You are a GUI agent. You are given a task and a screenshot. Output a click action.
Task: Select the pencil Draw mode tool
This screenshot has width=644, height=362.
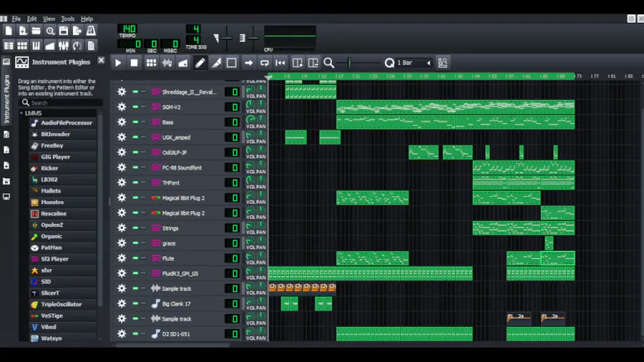200,63
